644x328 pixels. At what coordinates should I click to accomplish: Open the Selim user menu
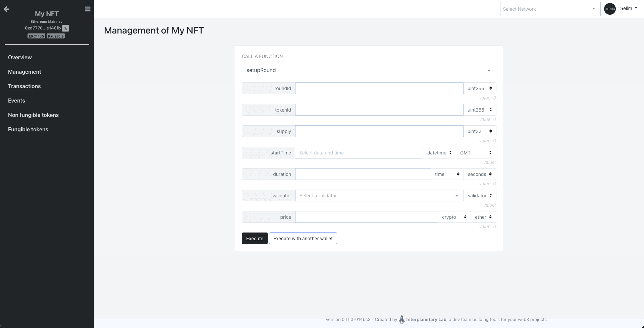[628, 9]
